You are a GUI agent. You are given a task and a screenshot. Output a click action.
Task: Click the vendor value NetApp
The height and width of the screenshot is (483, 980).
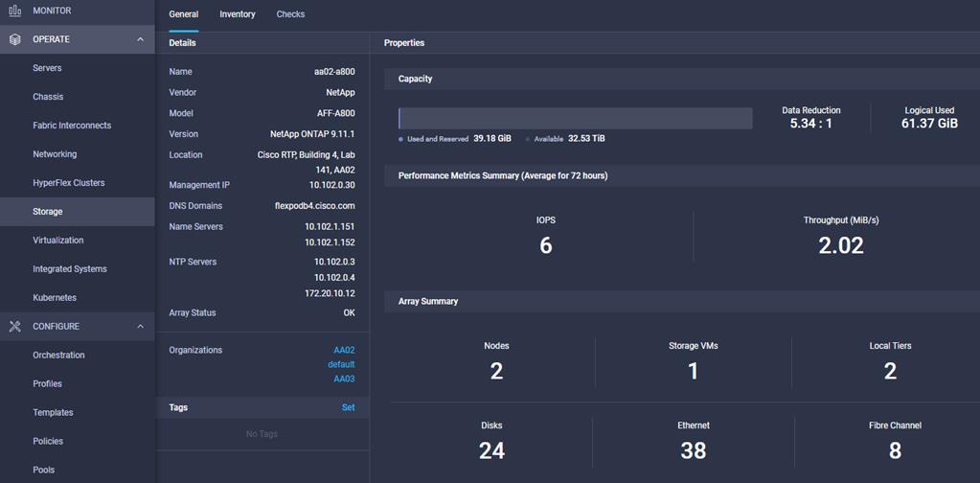click(340, 92)
